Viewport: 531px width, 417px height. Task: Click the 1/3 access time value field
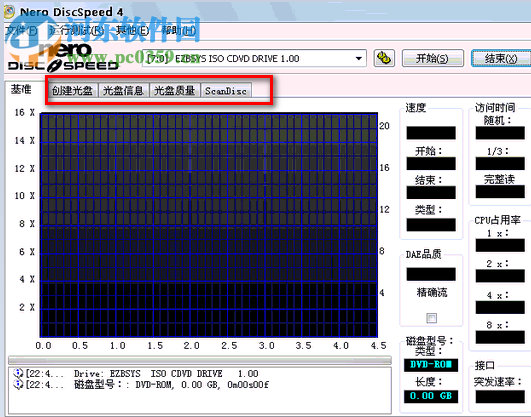[x=500, y=164]
